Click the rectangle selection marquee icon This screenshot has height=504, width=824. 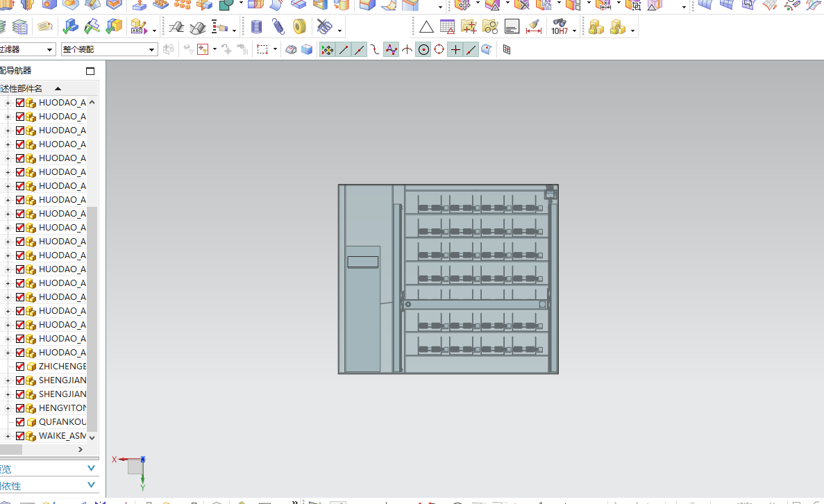click(262, 49)
